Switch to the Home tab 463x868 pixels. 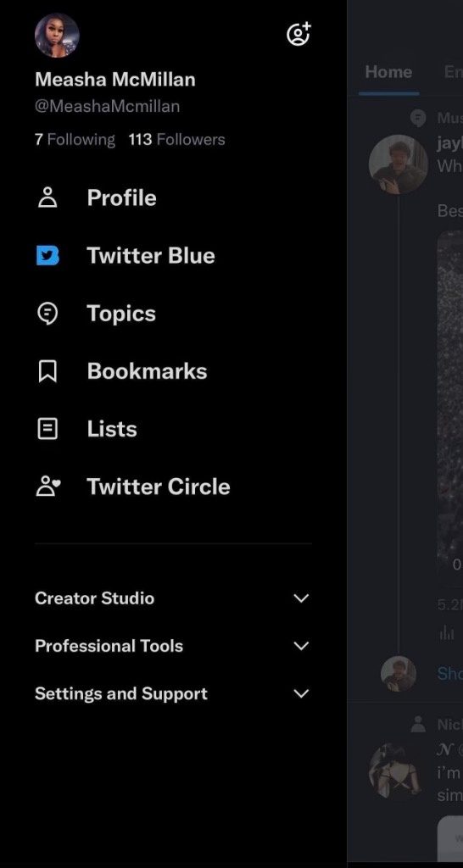[x=388, y=72]
